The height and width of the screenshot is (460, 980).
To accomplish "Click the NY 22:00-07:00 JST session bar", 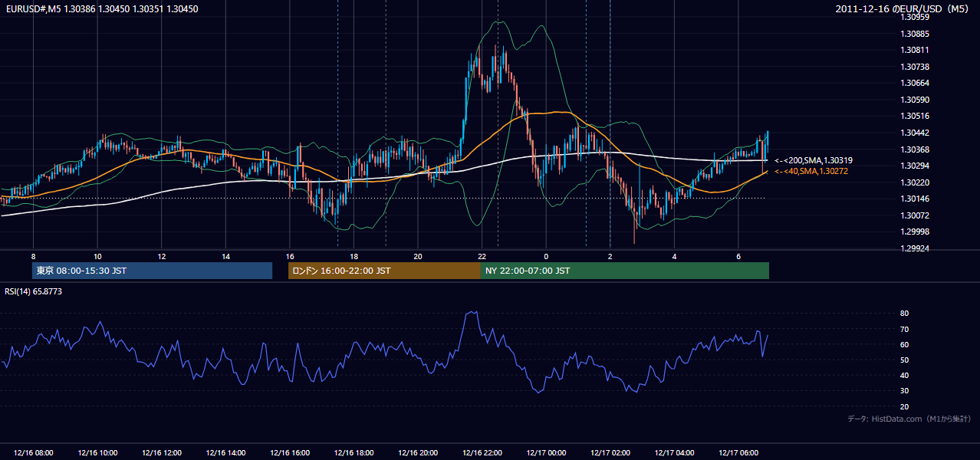I will (625, 271).
